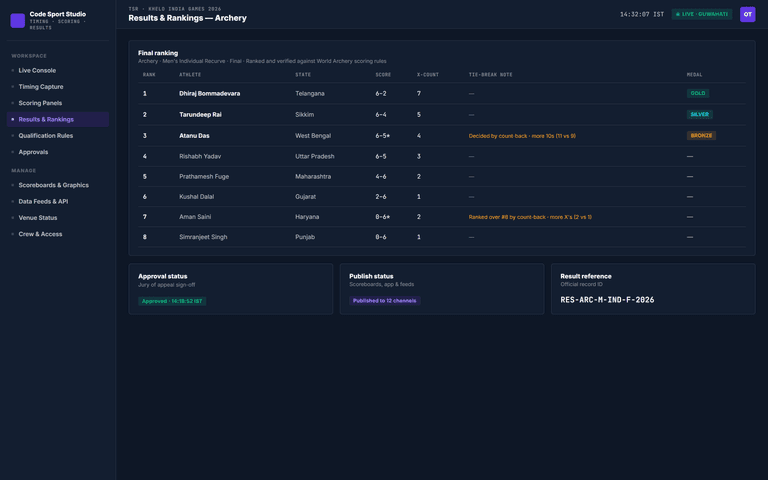View Venue Status page

click(58, 217)
